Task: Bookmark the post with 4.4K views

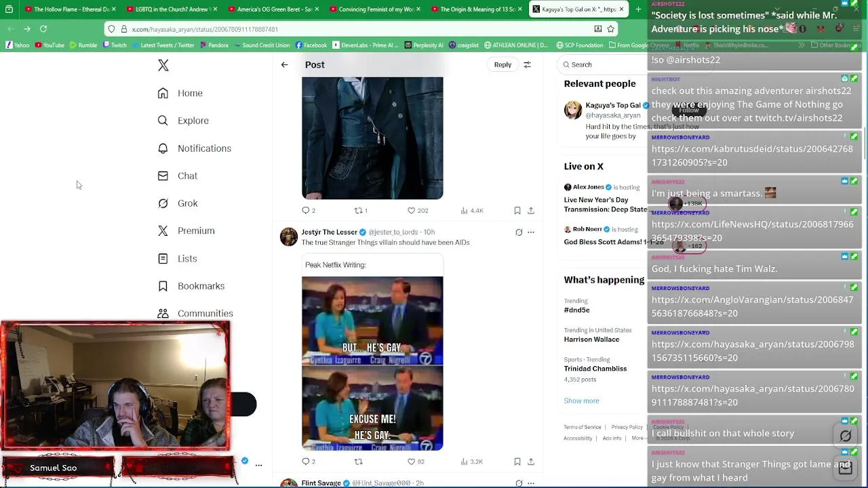Action: [x=517, y=211]
